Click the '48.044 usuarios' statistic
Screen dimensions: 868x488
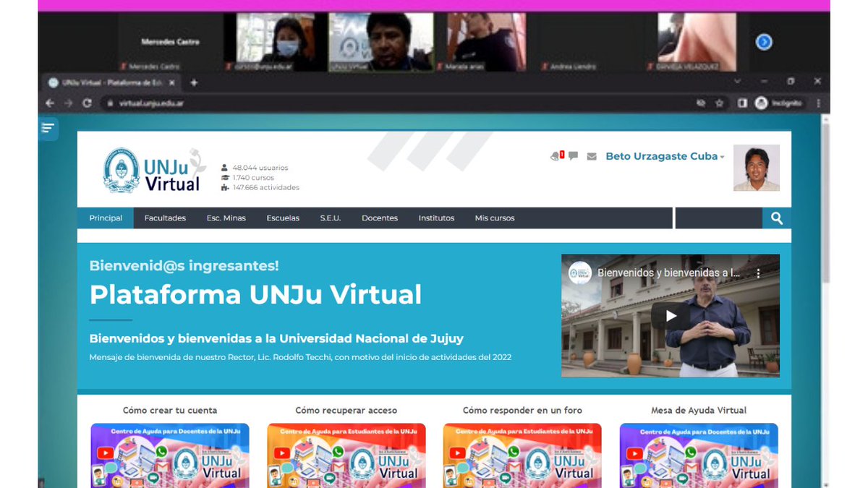point(260,168)
